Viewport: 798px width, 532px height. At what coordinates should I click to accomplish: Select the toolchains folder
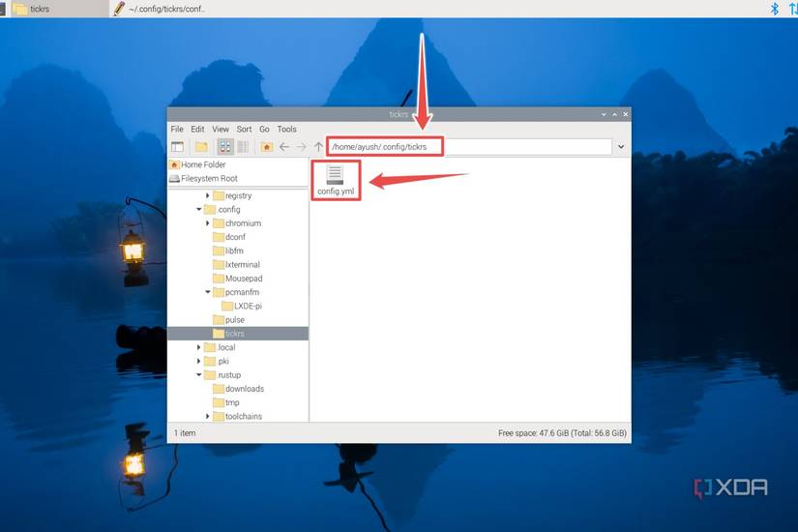tap(238, 416)
